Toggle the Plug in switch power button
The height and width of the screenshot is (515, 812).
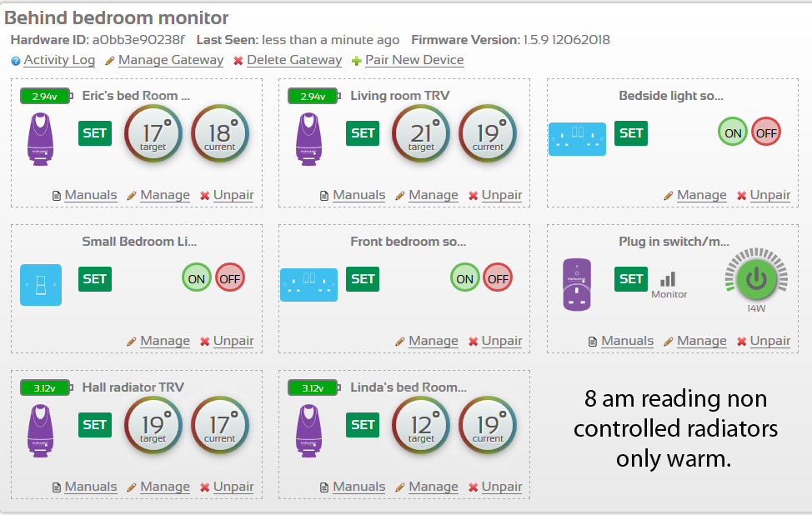(x=756, y=278)
